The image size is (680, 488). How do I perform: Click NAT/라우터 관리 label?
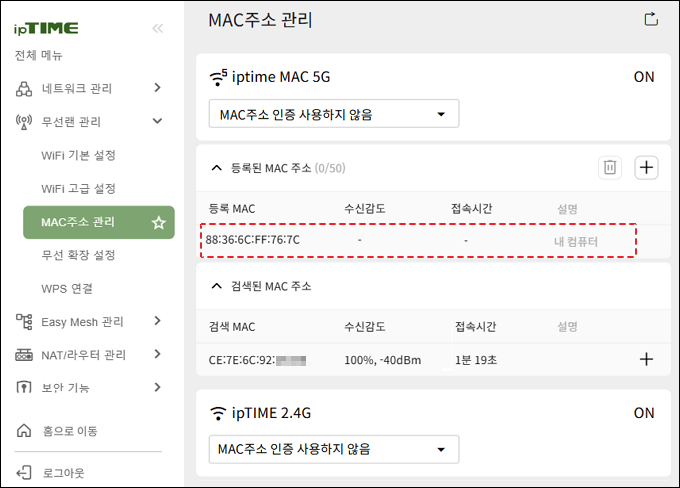click(84, 355)
